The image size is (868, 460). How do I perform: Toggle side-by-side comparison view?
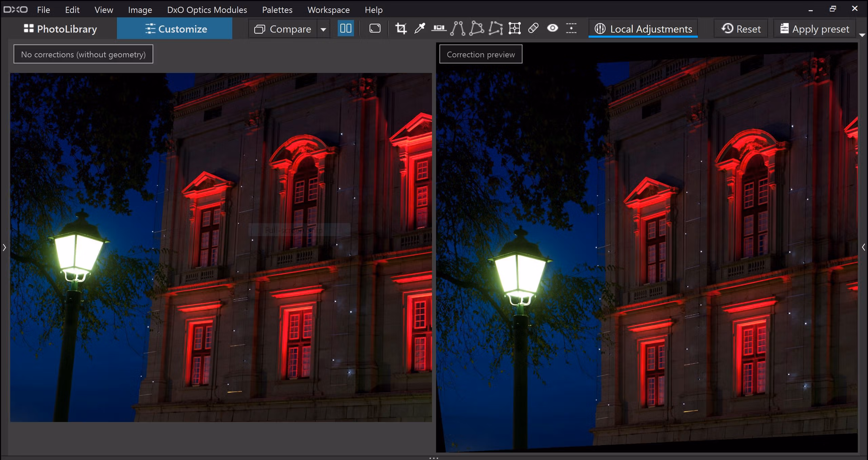pos(346,28)
